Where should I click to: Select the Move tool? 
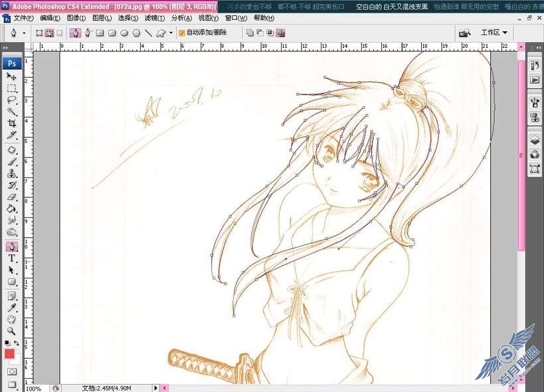click(x=11, y=76)
